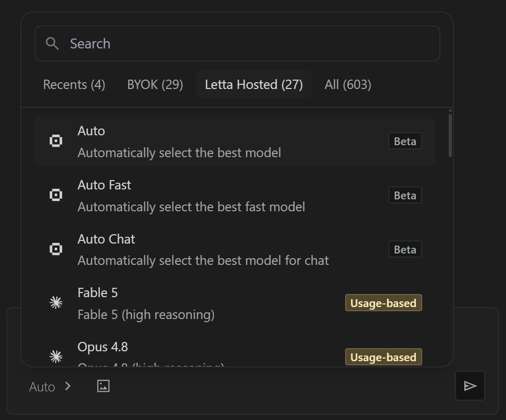Click the "Automatically select the best fast model" text
The image size is (506, 420).
pyautogui.click(x=191, y=207)
